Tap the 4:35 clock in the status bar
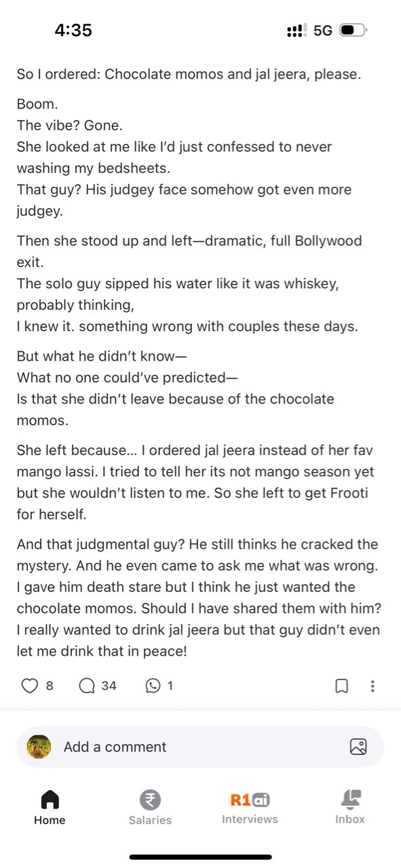The width and height of the screenshot is (401, 868). click(x=73, y=31)
